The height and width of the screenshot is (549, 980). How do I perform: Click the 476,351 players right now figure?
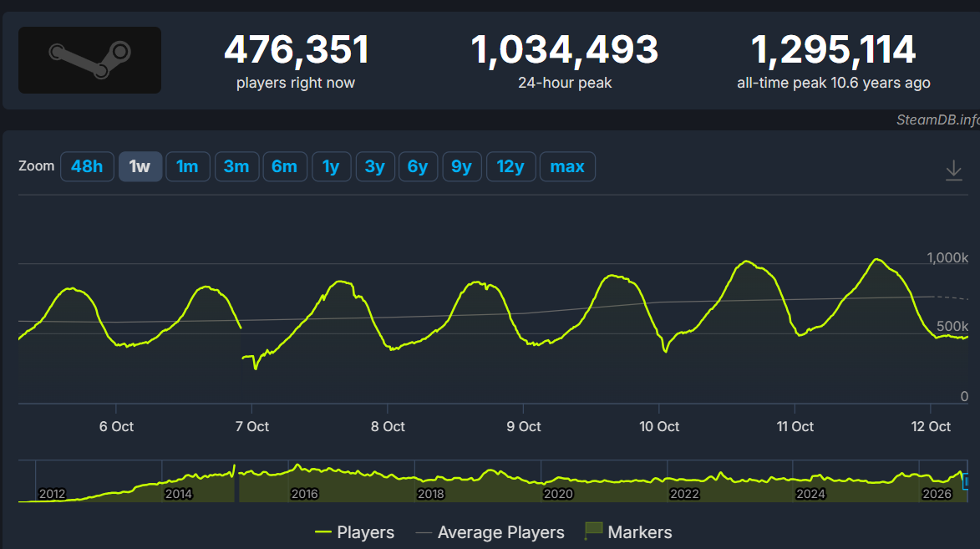297,49
